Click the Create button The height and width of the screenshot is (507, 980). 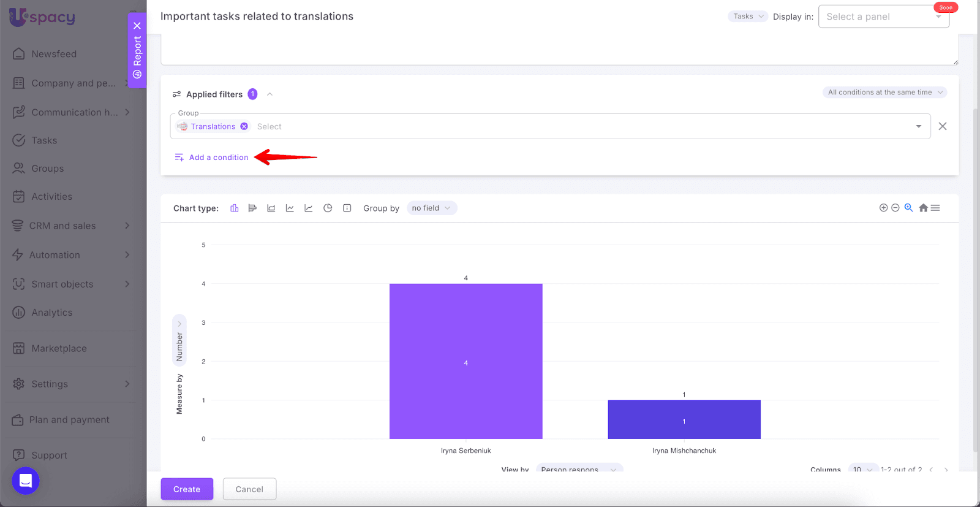tap(187, 489)
